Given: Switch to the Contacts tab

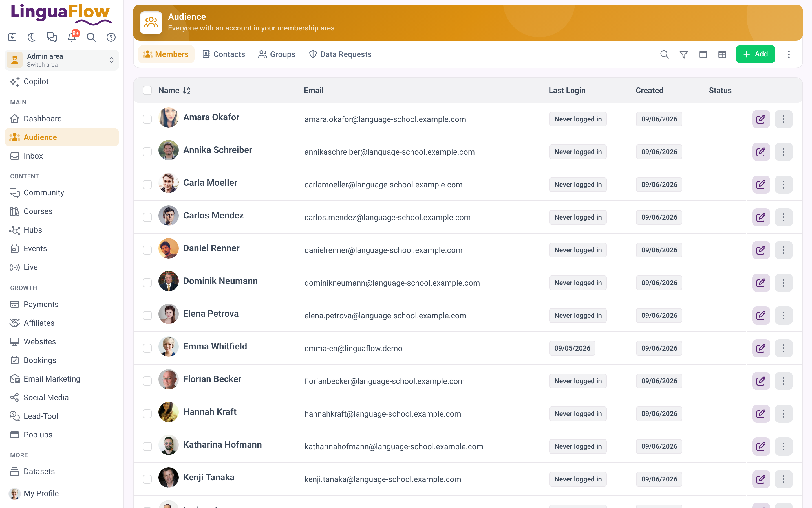Looking at the screenshot, I should 224,54.
